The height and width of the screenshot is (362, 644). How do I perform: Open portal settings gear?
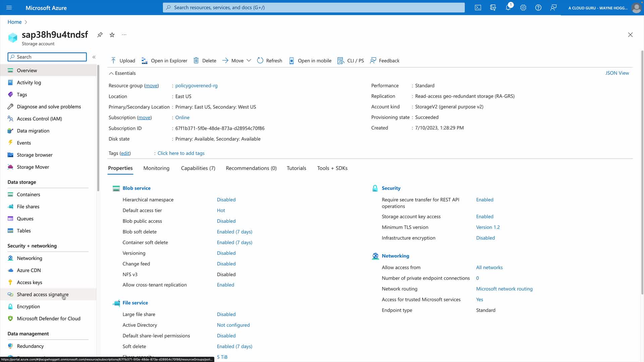pyautogui.click(x=523, y=8)
